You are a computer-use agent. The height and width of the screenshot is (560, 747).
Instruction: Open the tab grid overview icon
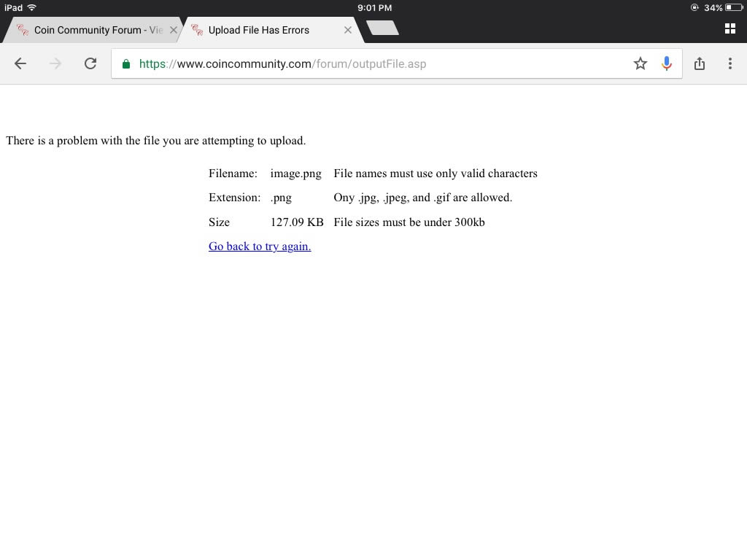point(729,28)
